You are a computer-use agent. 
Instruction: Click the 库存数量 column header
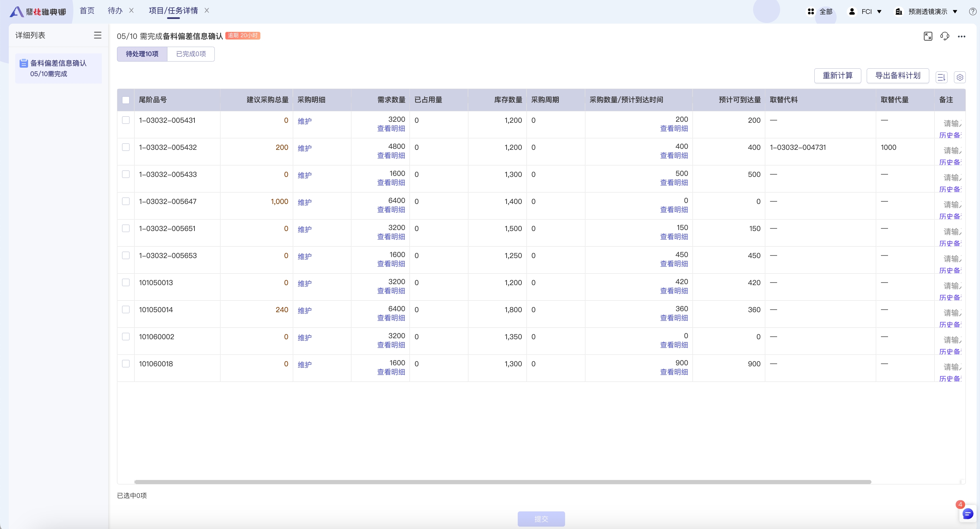pos(508,100)
